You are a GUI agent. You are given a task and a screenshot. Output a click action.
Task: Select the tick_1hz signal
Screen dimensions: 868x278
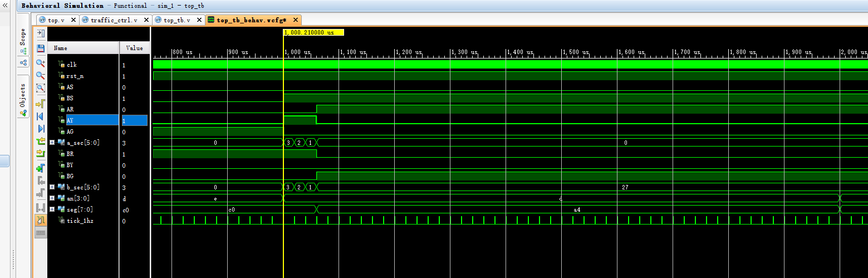coord(79,221)
